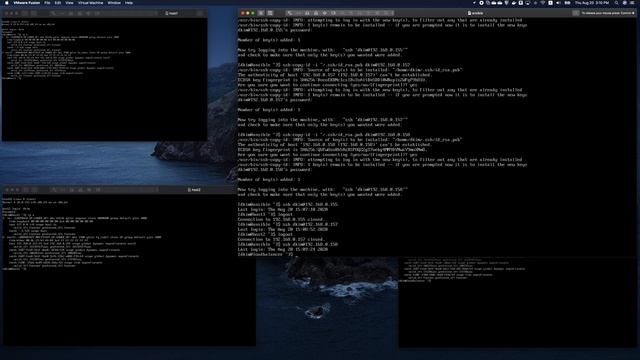Screen dimensions: 640x360
Task: Open the Virtual Machine menu
Action: click(91, 3)
